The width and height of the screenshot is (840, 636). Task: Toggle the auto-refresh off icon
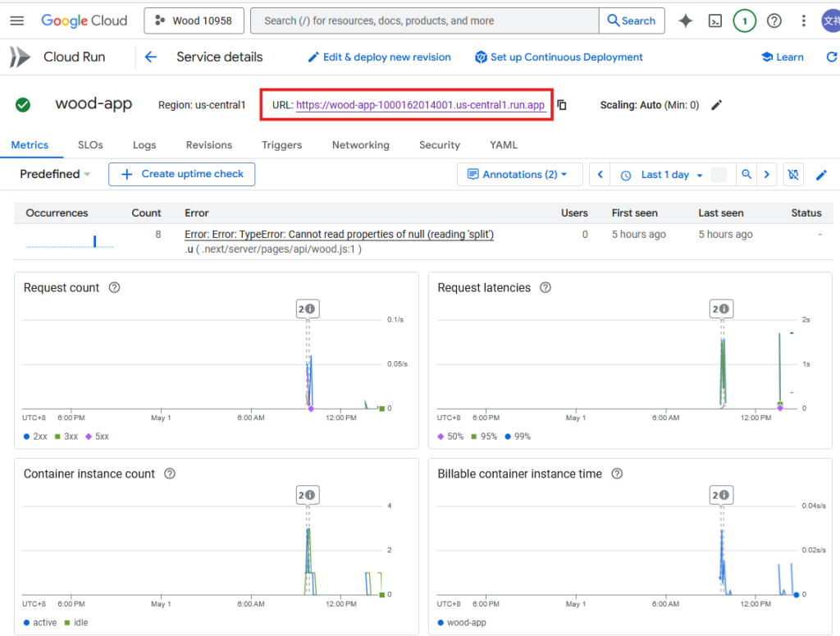click(793, 174)
